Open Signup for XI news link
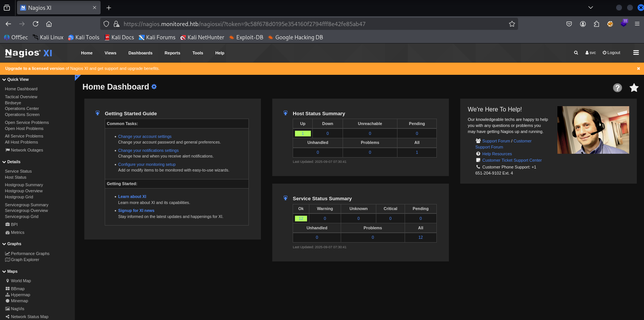Screen dimensions: 644x320 coord(136,210)
